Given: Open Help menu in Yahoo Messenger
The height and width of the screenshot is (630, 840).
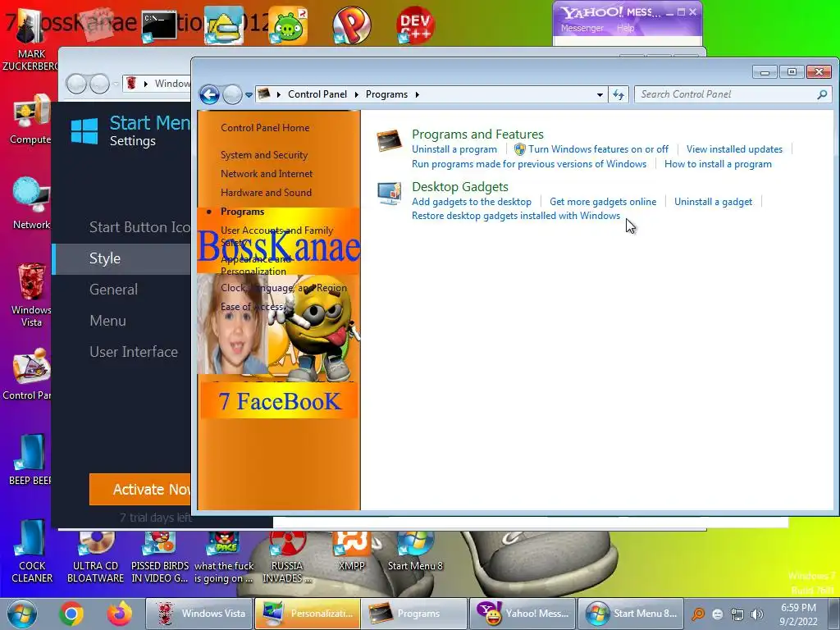Looking at the screenshot, I should [x=625, y=29].
